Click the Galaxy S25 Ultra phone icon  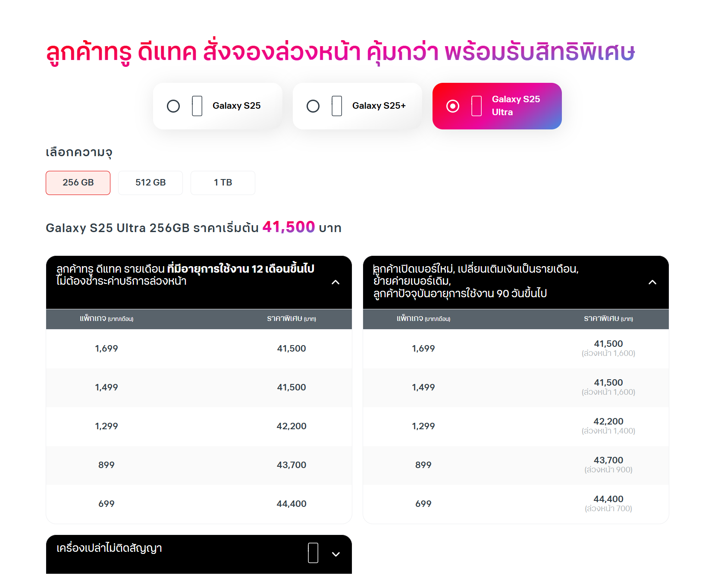pos(476,106)
